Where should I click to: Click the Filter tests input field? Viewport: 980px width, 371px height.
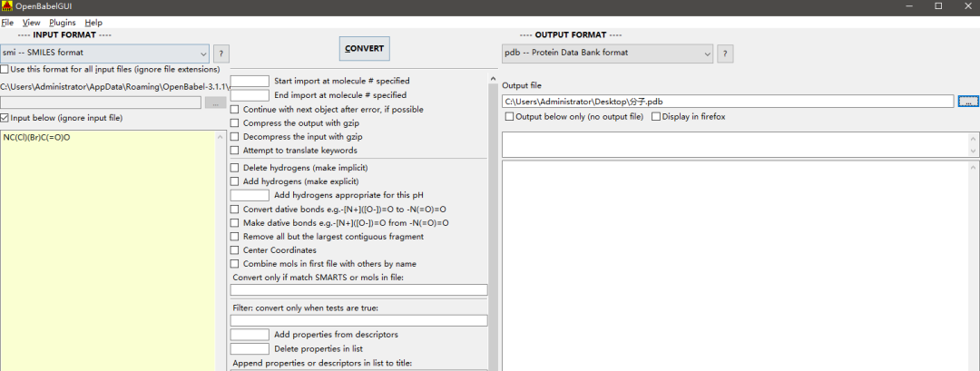[x=358, y=320]
